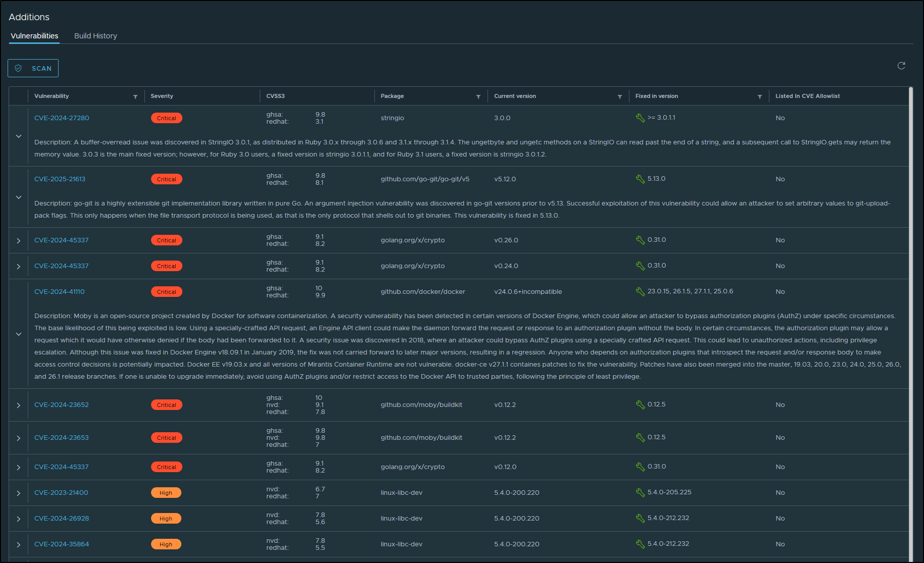Click the High badge for CVE-2024-35864
This screenshot has height=563, width=924.
click(166, 544)
